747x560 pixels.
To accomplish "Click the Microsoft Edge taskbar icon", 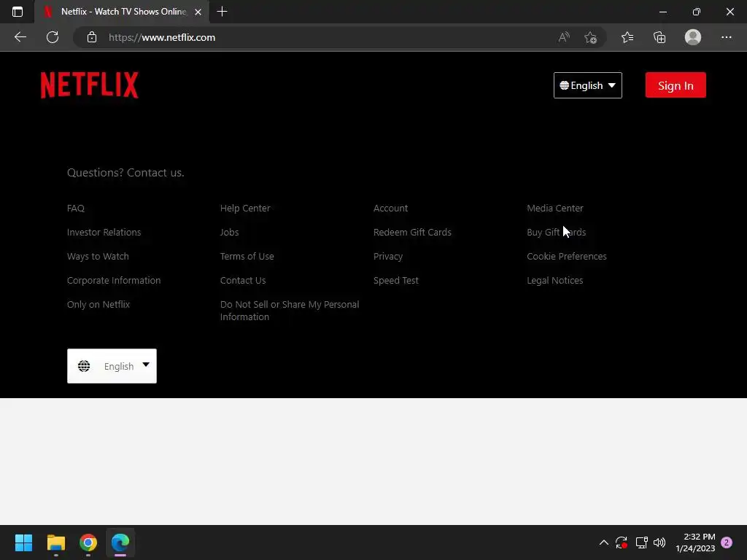I will click(120, 542).
